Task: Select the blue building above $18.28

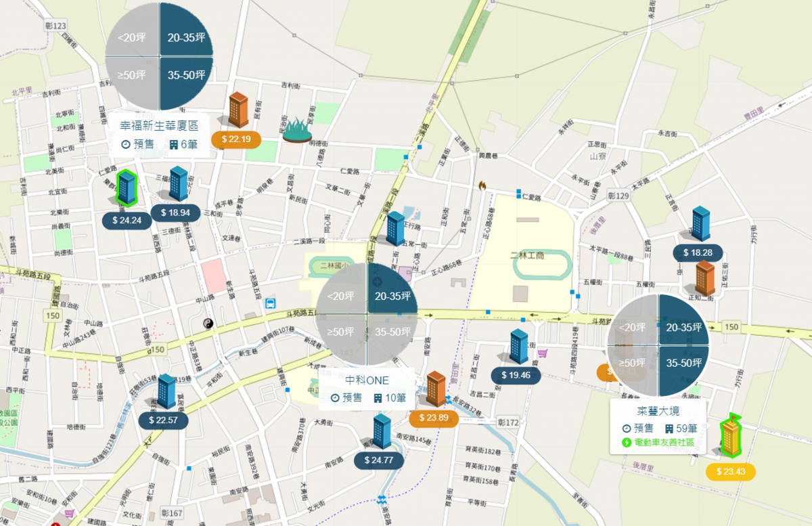Action: point(700,224)
